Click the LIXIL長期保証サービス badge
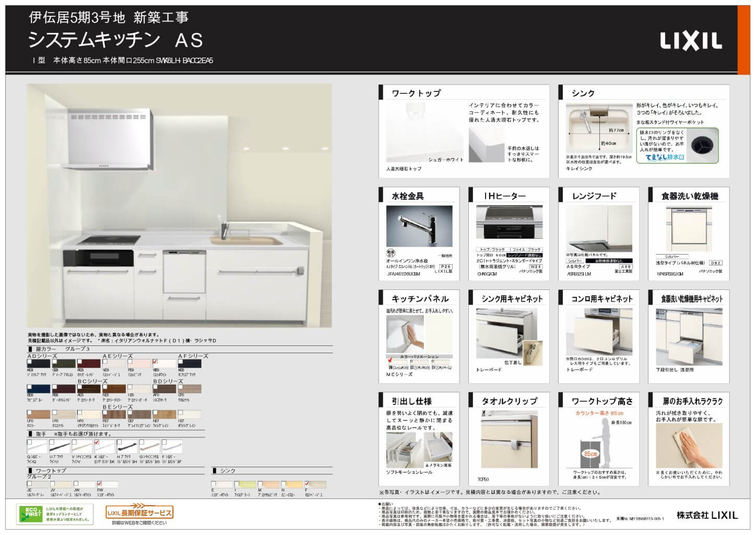756x535 pixels. coord(139,512)
